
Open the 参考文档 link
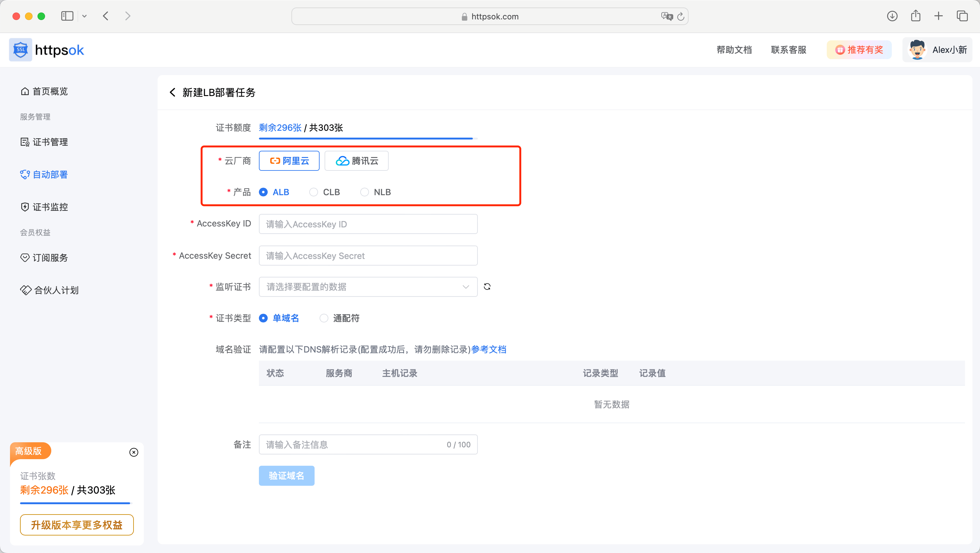[488, 349]
